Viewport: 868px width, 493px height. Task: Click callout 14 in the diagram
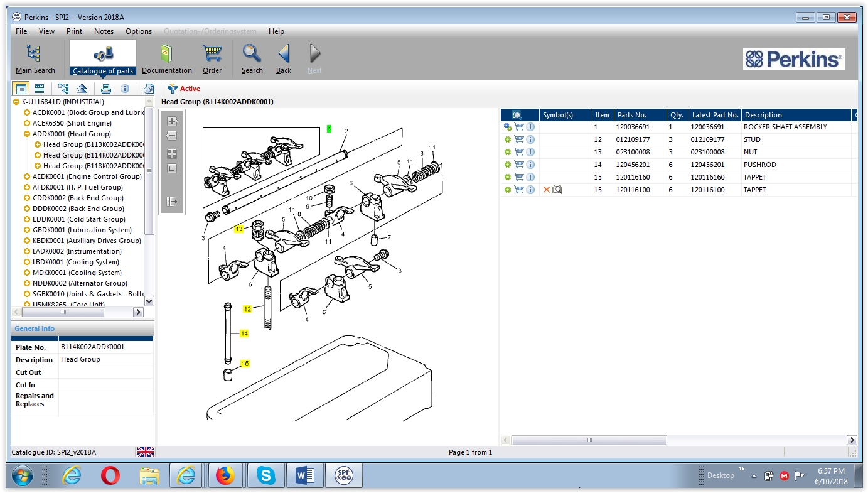tap(244, 333)
